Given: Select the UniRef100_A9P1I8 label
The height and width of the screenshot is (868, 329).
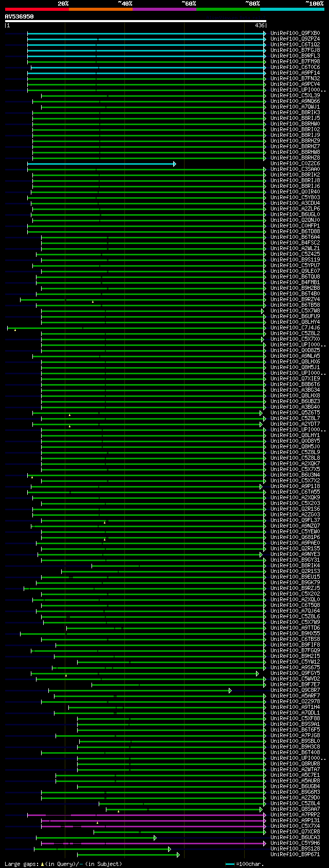Looking at the screenshot, I should pos(295,487).
